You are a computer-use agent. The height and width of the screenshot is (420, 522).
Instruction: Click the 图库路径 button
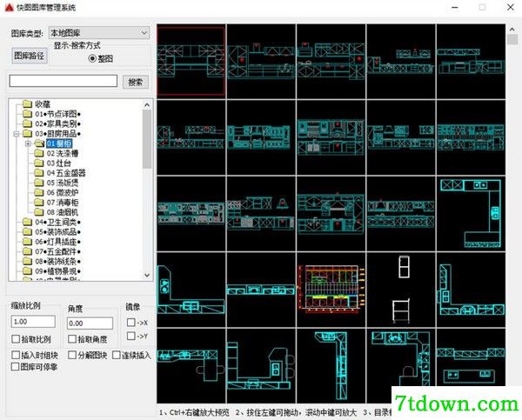(30, 56)
